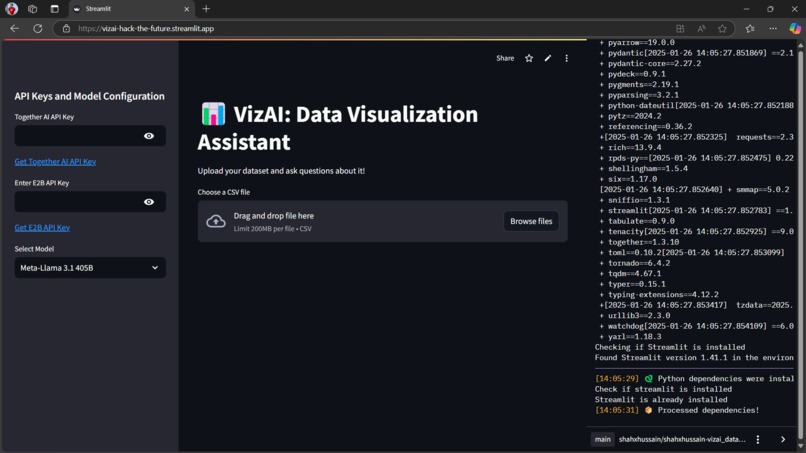
Task: Open a new browser tab
Action: (x=206, y=9)
